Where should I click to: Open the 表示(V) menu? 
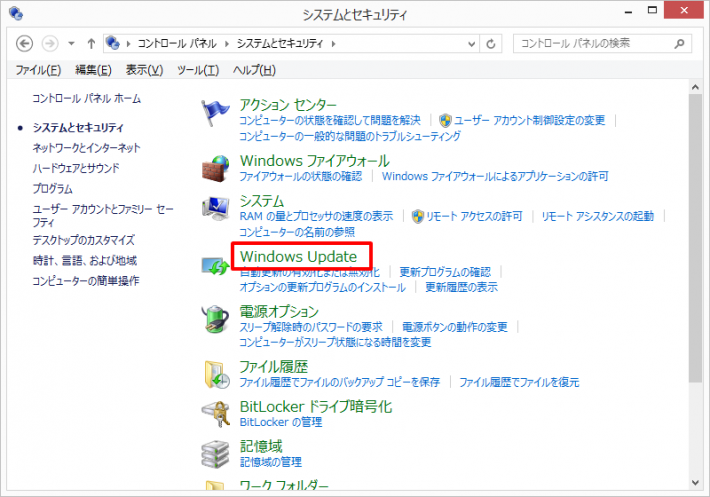(x=144, y=70)
